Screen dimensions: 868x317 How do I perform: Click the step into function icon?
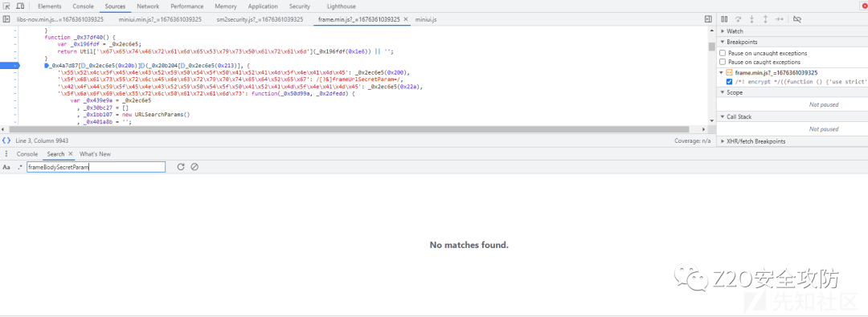pyautogui.click(x=751, y=19)
